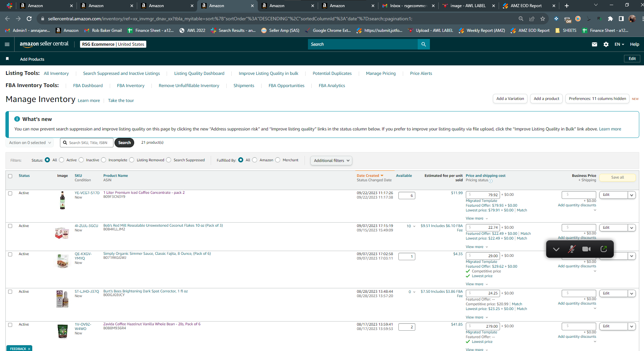Select the Inactive status filter radio
The width and height of the screenshot is (644, 351).
click(x=81, y=160)
